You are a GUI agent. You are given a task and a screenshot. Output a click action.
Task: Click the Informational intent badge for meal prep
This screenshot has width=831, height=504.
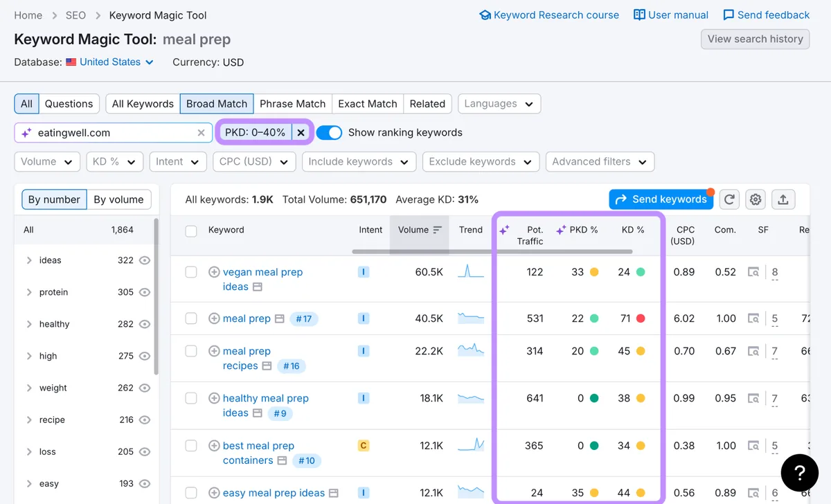[x=364, y=318]
